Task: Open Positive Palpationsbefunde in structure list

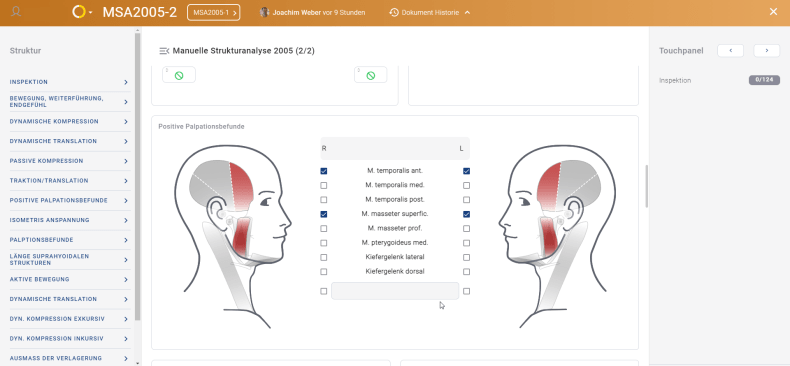Action: 70,201
